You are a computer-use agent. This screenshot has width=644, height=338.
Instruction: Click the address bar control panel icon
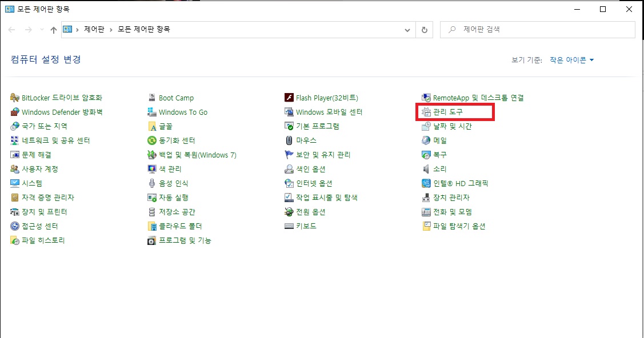67,30
